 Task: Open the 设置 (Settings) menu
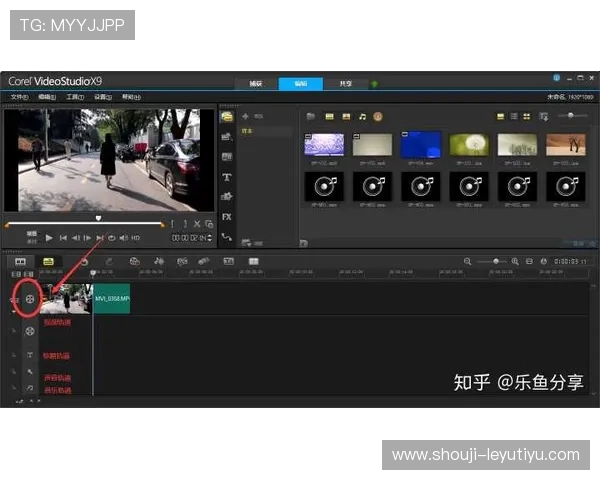[x=102, y=97]
